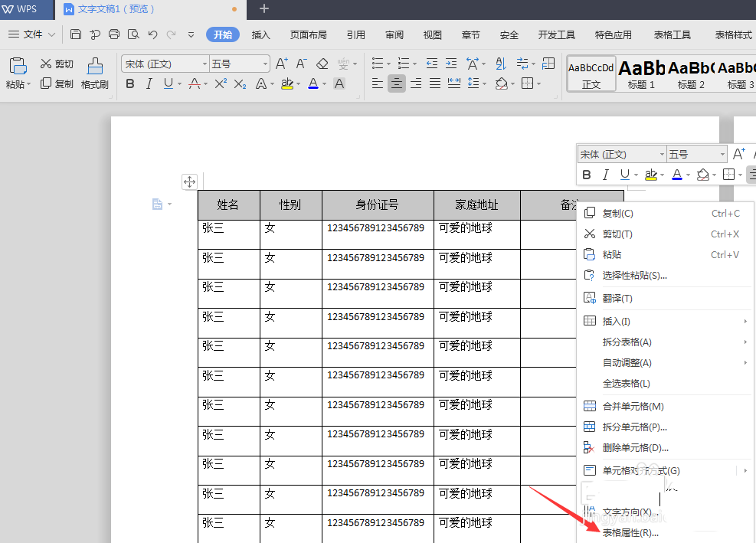Apply highlight color in main ribbon

coord(287,84)
